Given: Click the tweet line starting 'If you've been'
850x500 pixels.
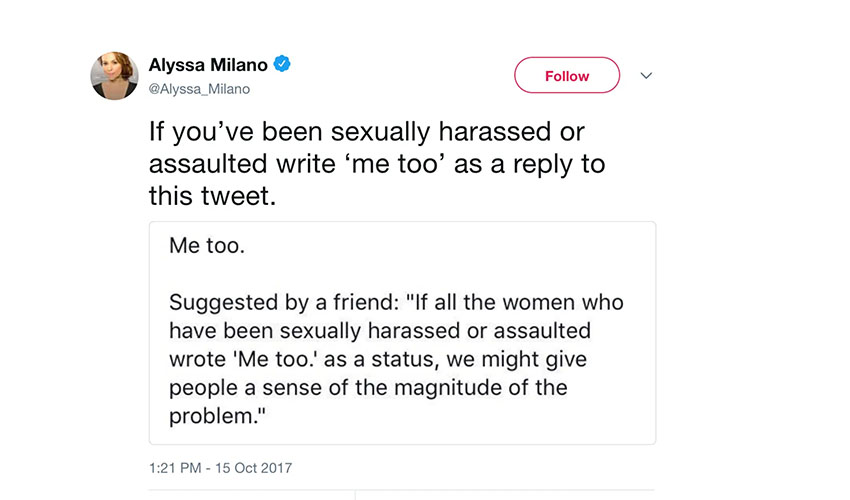Looking at the screenshot, I should (x=367, y=132).
